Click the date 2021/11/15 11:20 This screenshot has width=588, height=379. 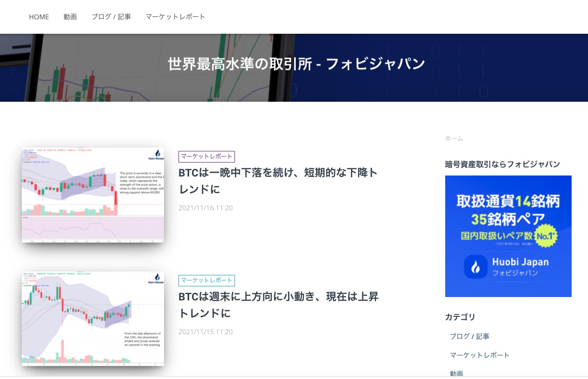[205, 332]
